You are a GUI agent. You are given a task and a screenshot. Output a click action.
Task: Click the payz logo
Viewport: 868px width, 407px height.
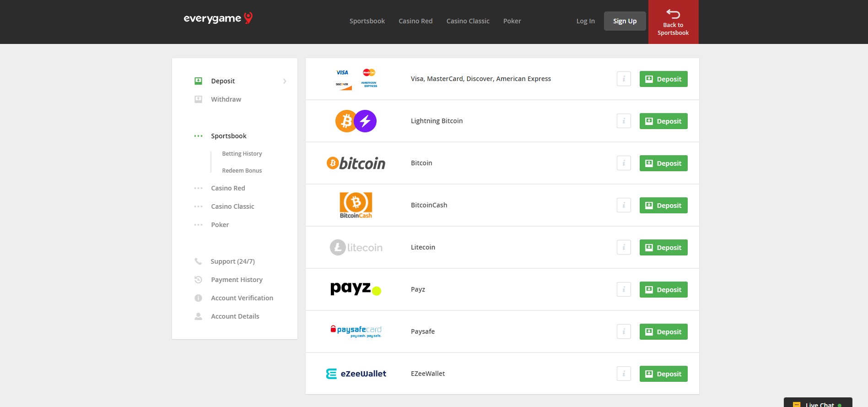[x=356, y=289]
